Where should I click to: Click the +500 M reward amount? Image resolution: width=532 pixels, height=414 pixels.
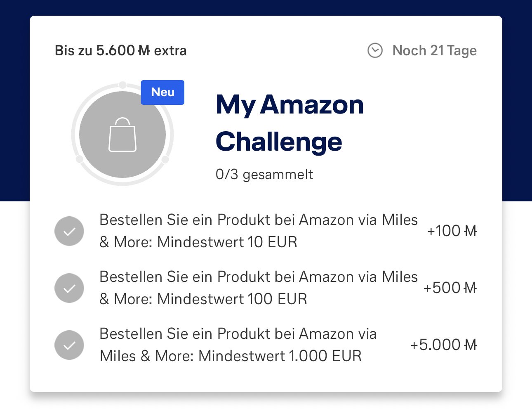pos(450,288)
